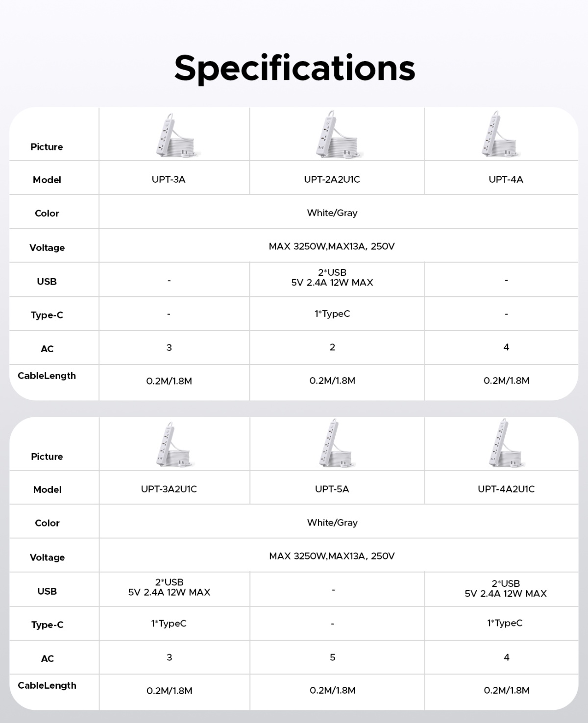Click the UPT-4A2U1C model name
Image resolution: width=588 pixels, height=723 pixels.
[506, 489]
